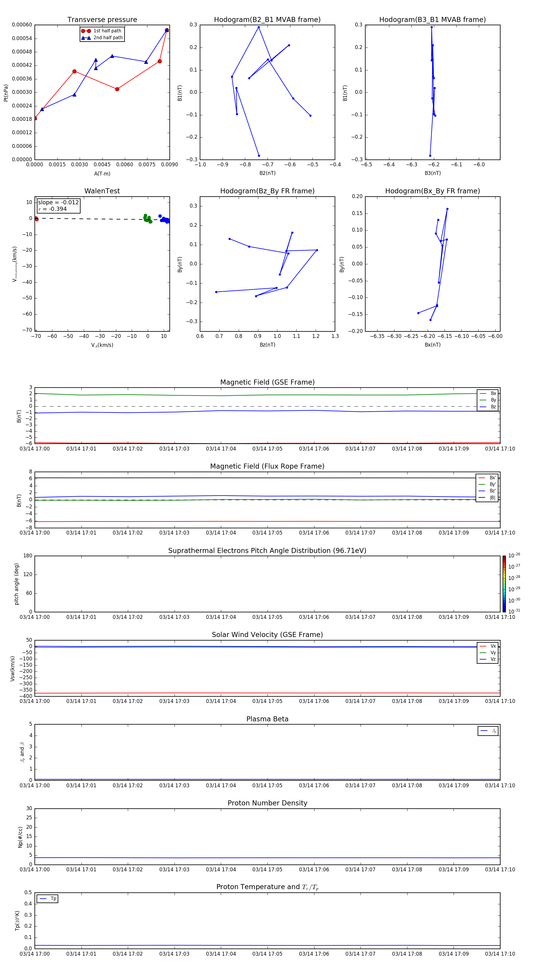Click the '2nd half path' legend entry
Viewport: 535px width, 980px height.
(x=102, y=38)
